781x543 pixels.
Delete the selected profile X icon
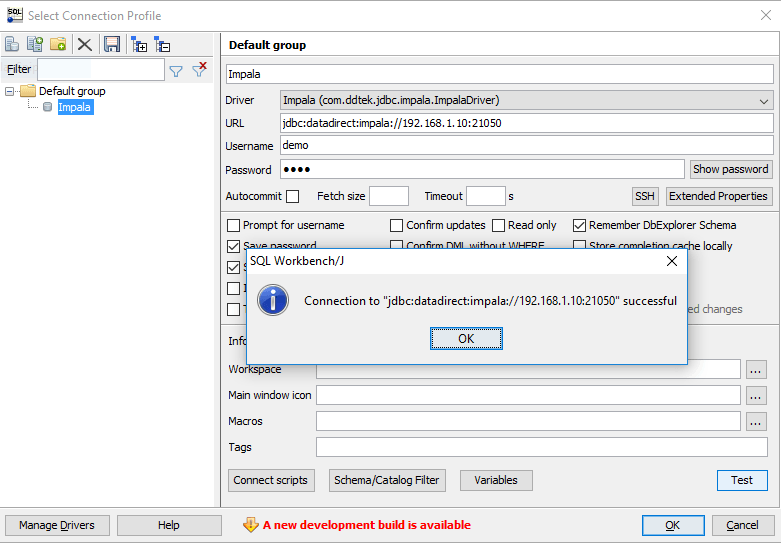click(x=85, y=45)
